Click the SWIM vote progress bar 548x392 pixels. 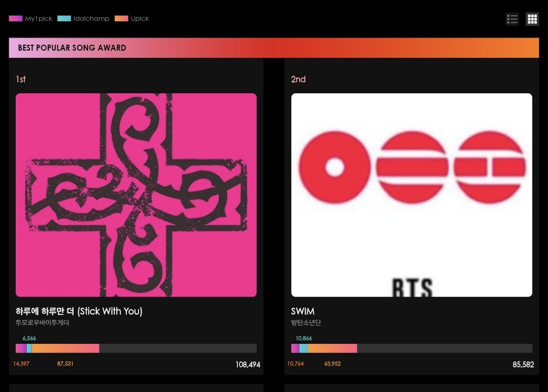(412, 348)
